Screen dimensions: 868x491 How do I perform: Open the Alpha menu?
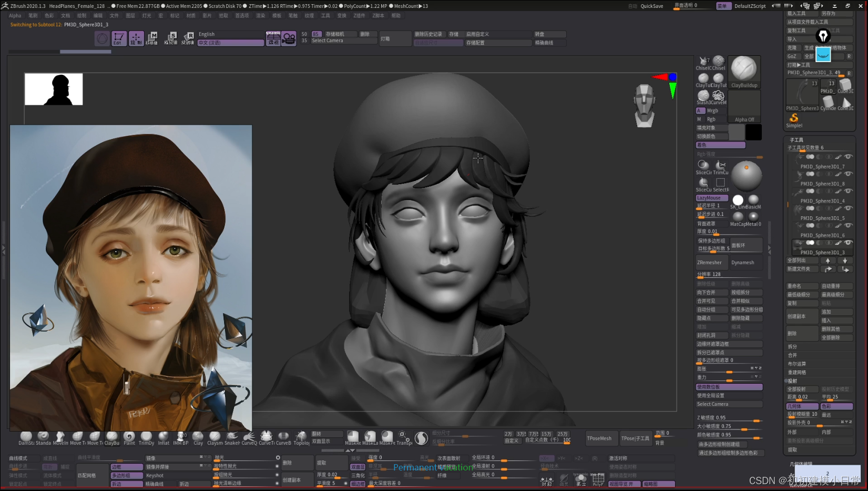point(15,16)
